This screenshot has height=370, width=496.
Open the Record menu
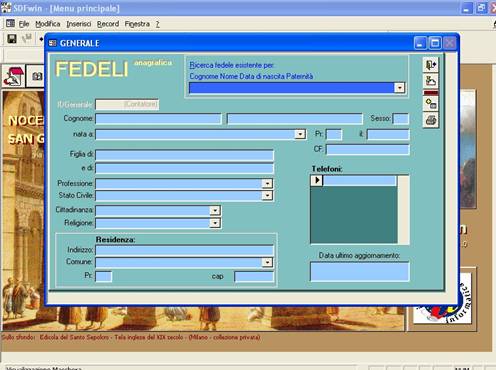click(x=108, y=24)
